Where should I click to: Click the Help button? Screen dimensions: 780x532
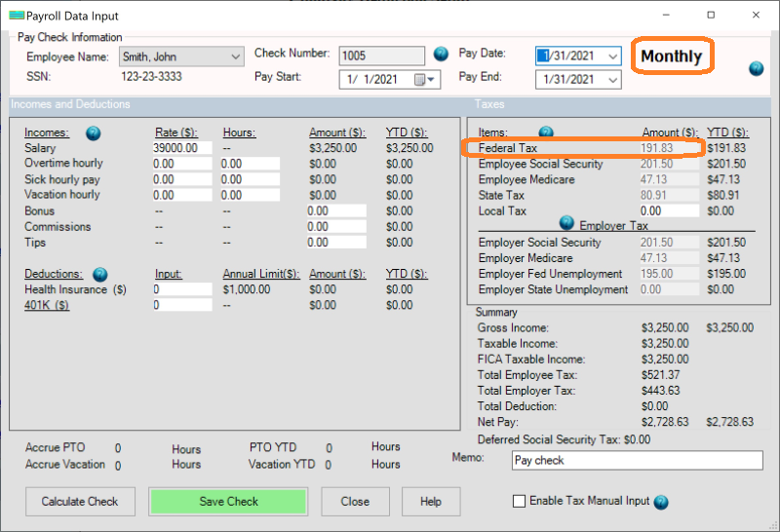(430, 502)
